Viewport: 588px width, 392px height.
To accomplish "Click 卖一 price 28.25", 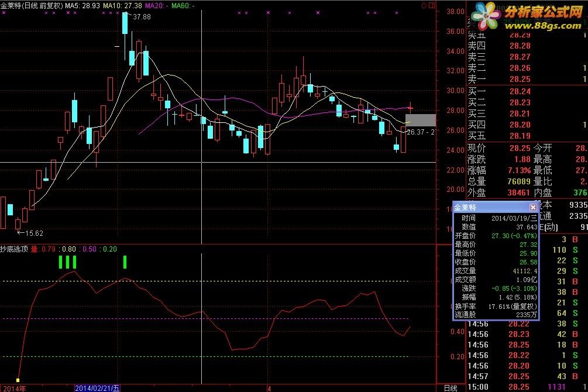I will 520,79.
